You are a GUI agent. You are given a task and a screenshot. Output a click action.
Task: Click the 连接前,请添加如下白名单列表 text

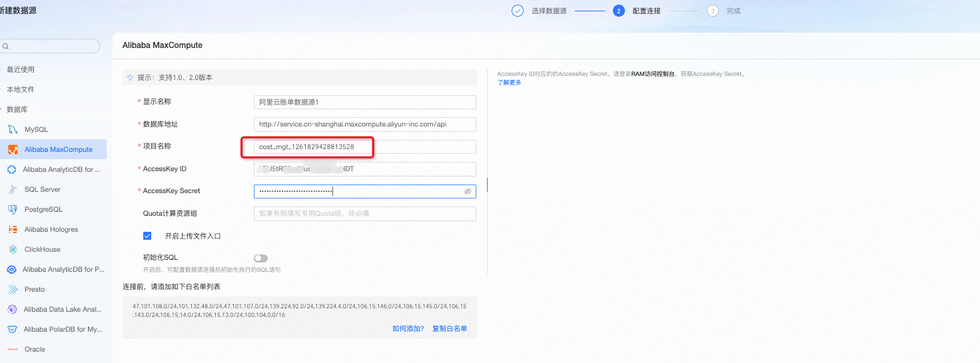pos(171,286)
